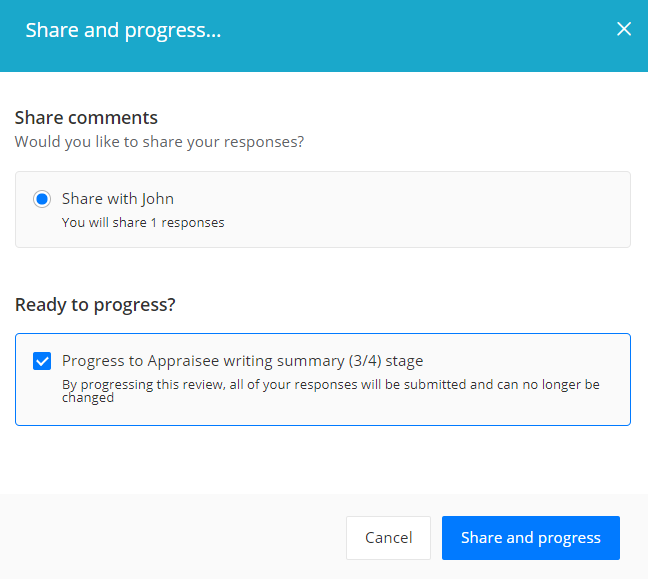Image resolution: width=648 pixels, height=579 pixels.
Task: Click the Share with John label text
Action: pos(118,199)
